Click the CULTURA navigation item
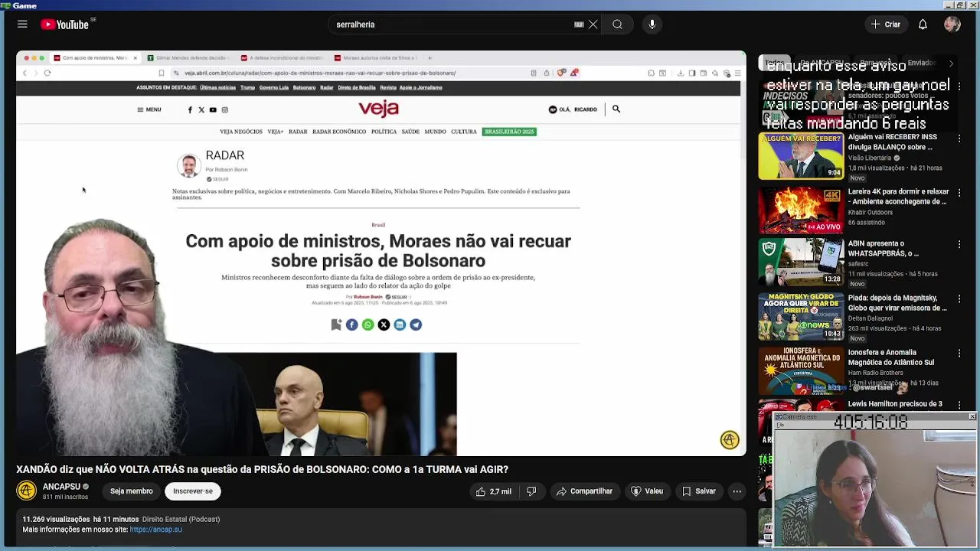The width and height of the screenshot is (980, 551). pyautogui.click(x=464, y=132)
